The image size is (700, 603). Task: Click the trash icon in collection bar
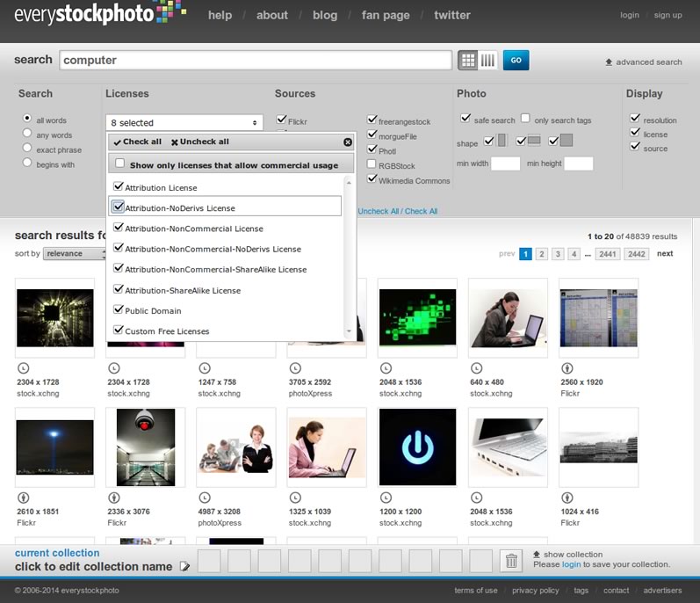click(511, 561)
